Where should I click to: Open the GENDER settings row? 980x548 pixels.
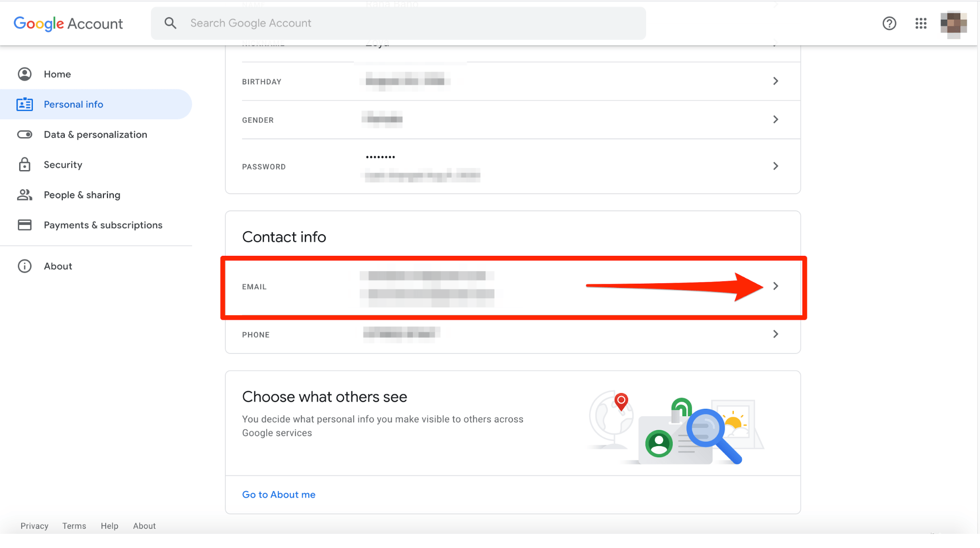513,119
